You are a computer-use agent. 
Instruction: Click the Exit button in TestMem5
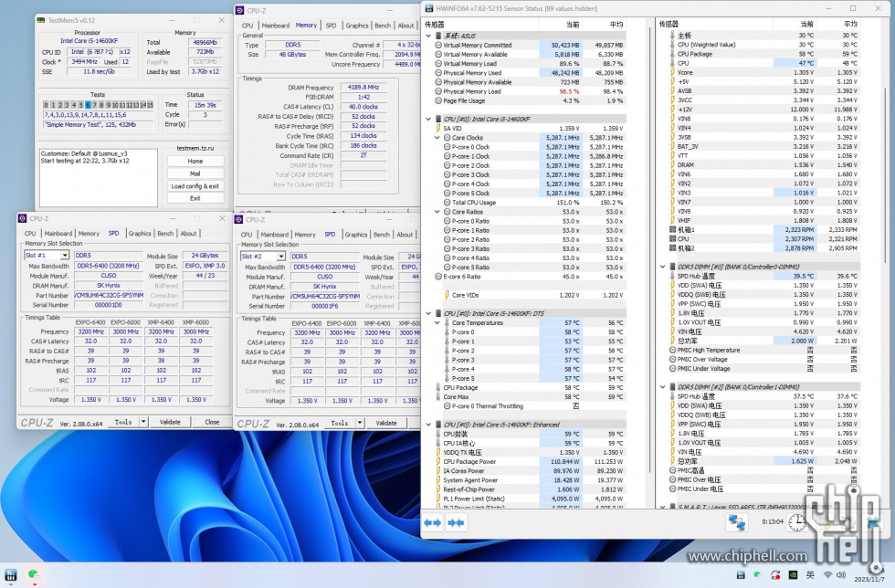click(x=195, y=199)
